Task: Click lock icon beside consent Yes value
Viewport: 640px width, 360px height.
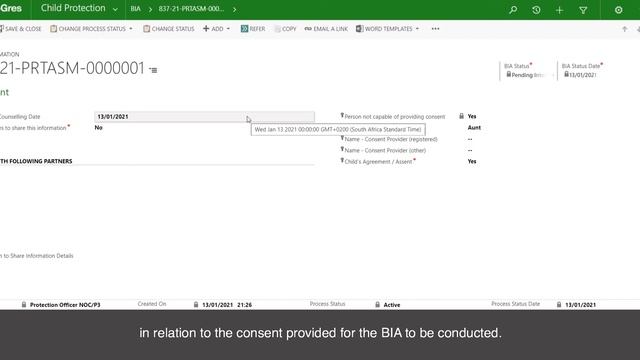Action: click(x=461, y=116)
